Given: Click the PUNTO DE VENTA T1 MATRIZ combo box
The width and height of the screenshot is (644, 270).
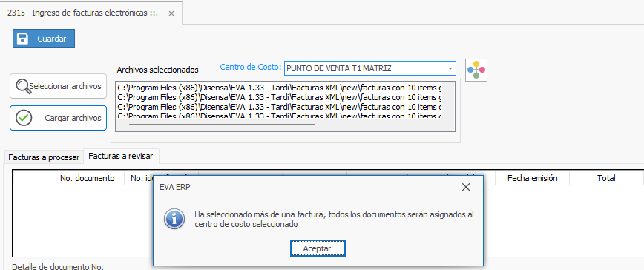Looking at the screenshot, I should click(370, 68).
